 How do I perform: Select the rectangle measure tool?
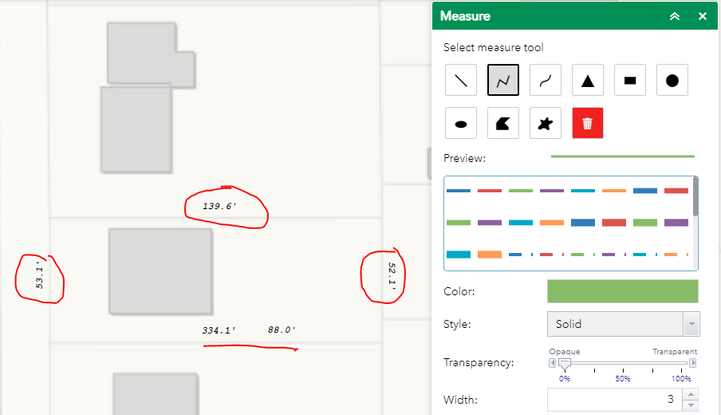click(x=630, y=80)
